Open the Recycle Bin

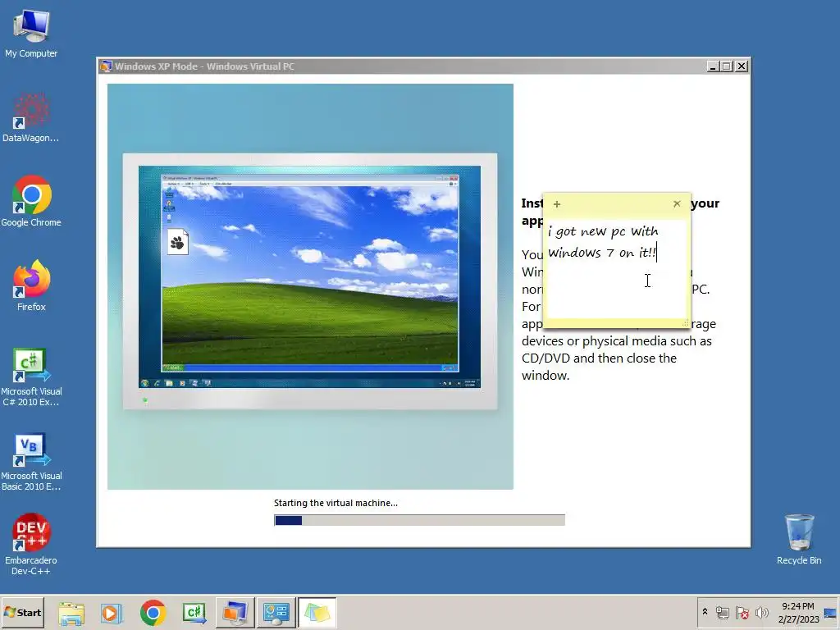tap(799, 540)
